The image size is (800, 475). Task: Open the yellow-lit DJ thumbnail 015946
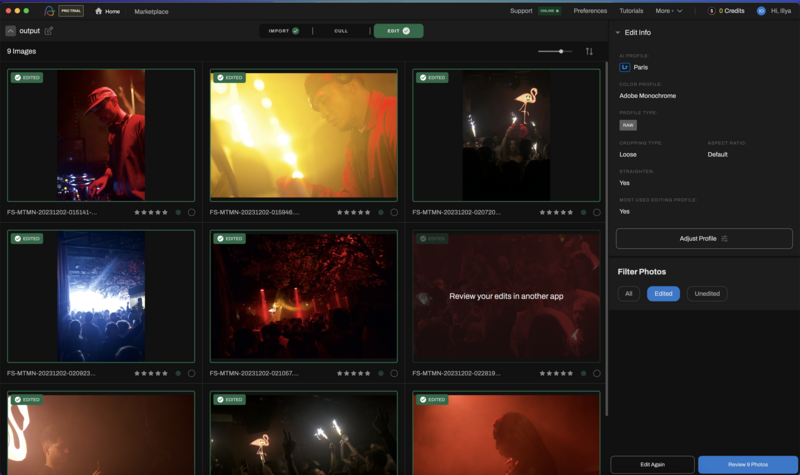[304, 135]
